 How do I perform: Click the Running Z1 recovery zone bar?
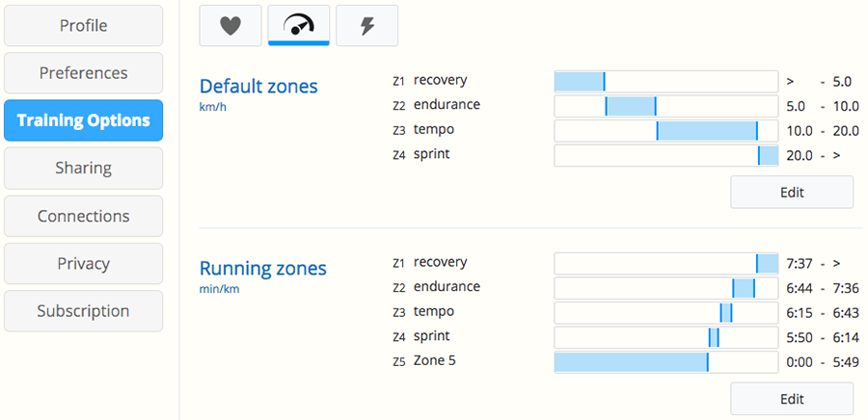coord(665,264)
